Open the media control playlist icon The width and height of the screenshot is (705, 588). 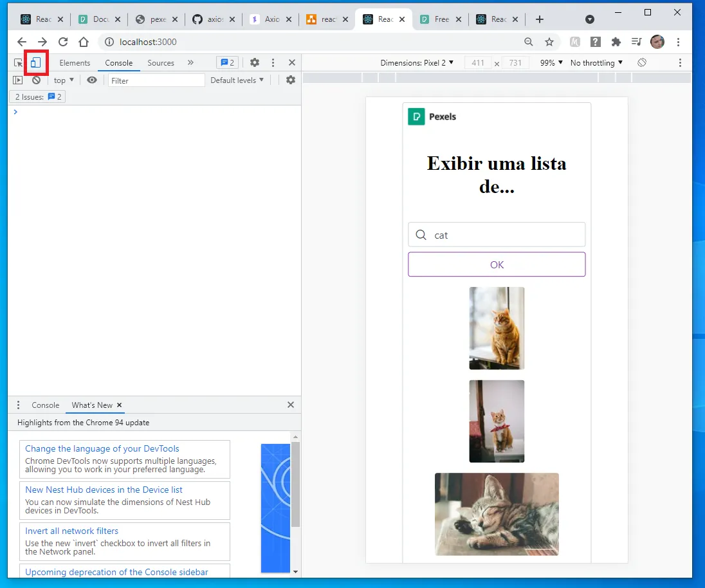coord(636,42)
